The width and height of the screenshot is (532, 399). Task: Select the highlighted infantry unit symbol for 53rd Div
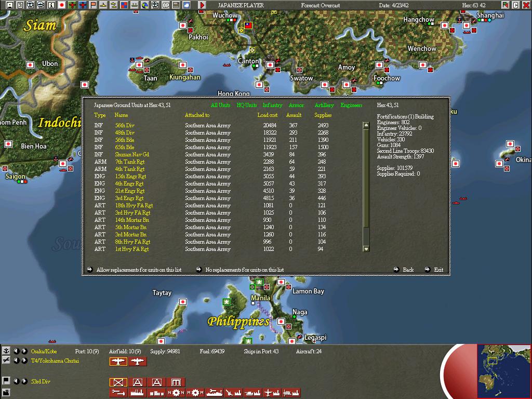tap(118, 382)
